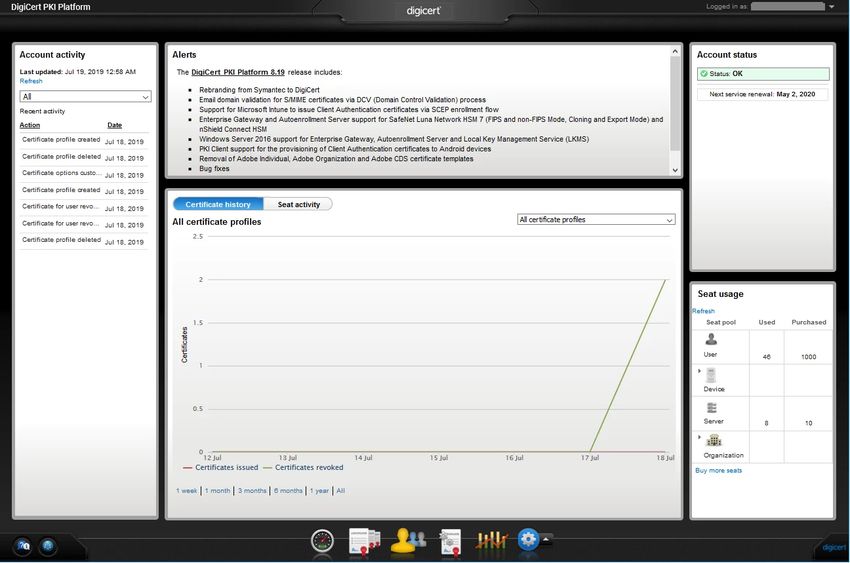Set chart range to 1 month
The height and width of the screenshot is (563, 850).
[217, 490]
